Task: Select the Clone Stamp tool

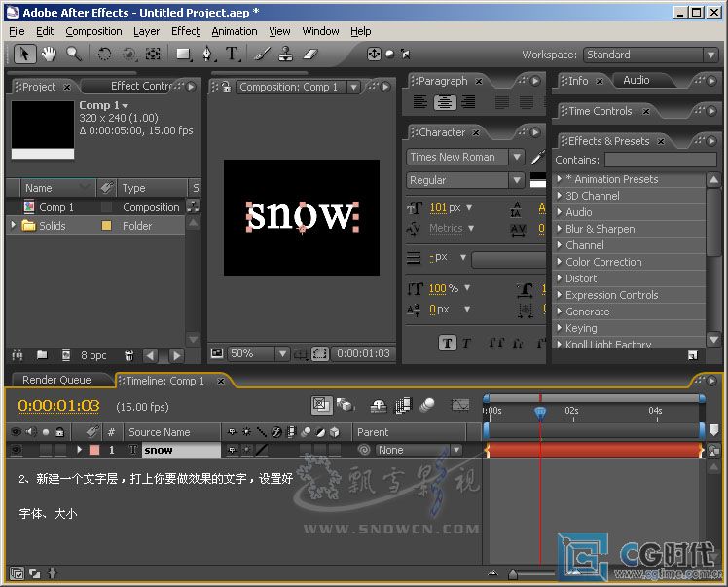Action: pyautogui.click(x=286, y=55)
